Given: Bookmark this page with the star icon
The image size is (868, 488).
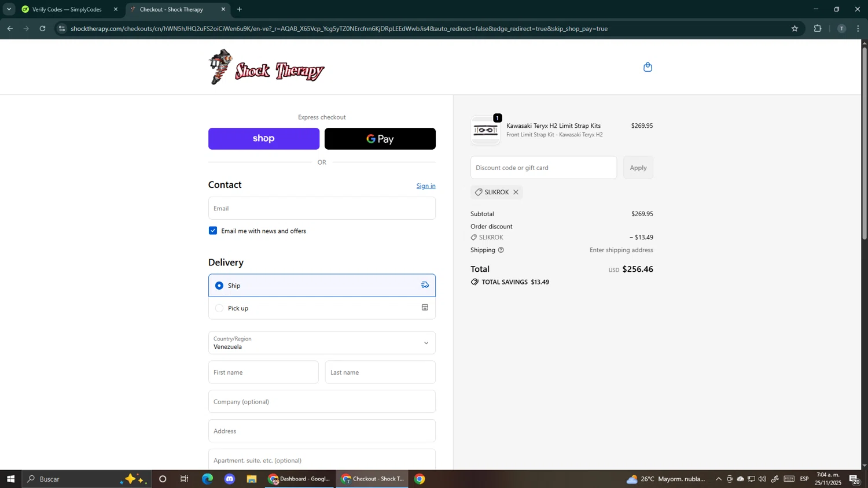Looking at the screenshot, I should pos(795,28).
